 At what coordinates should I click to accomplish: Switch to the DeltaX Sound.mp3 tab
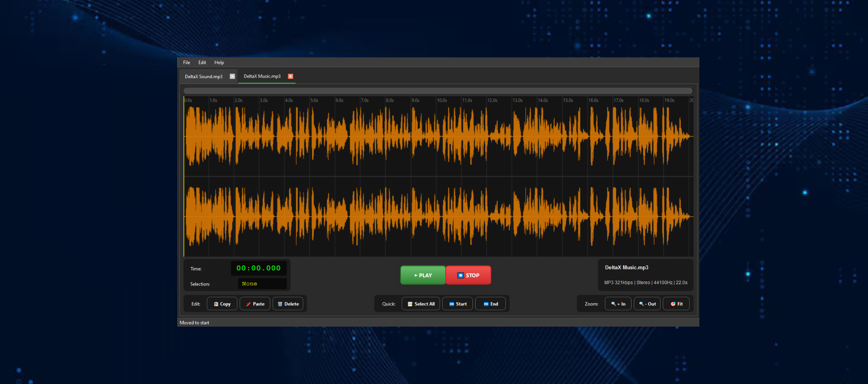[203, 77]
